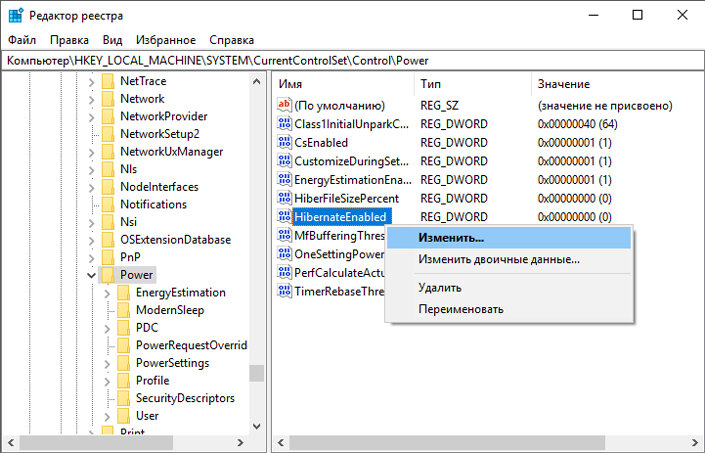705x453 pixels.
Task: Select the NodeInterfaces key
Action: coord(159,187)
